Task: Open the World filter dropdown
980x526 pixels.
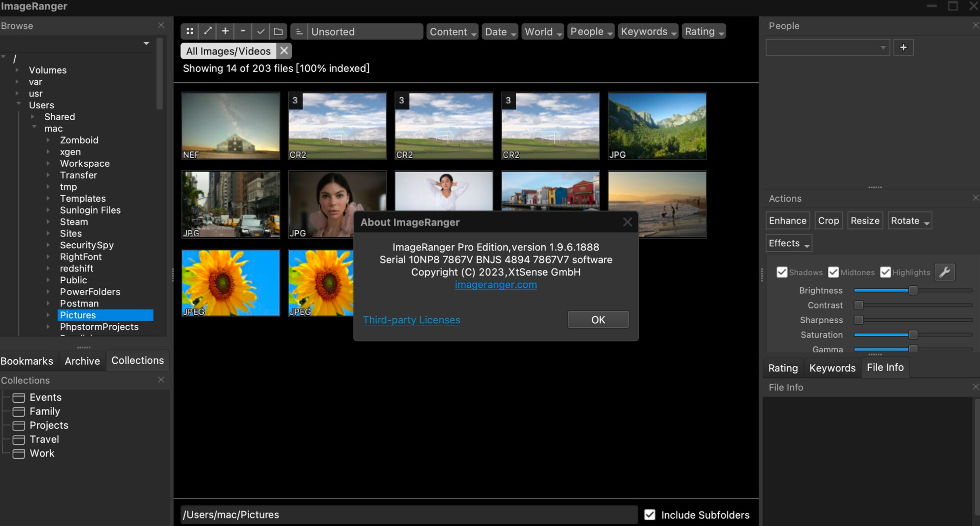Action: (543, 31)
